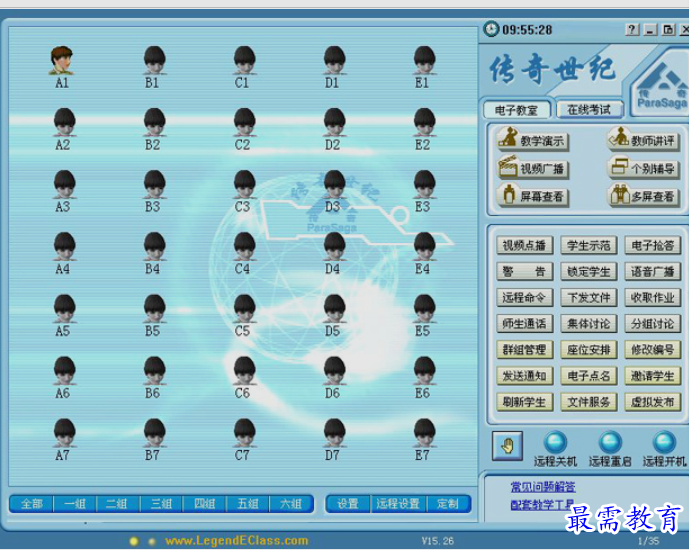The image size is (689, 550).
Task: Show 五组 group five
Action: tap(247, 503)
